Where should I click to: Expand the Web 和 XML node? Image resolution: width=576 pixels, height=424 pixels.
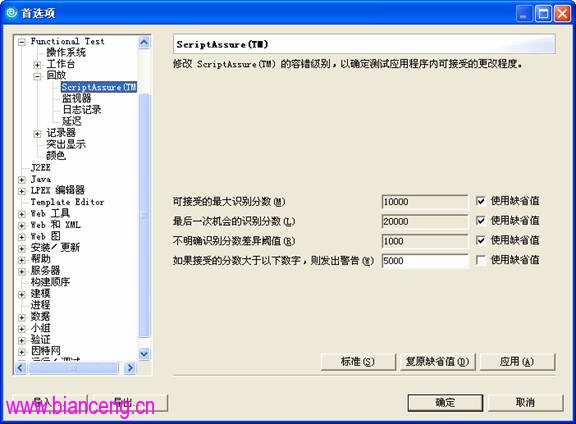pyautogui.click(x=22, y=225)
